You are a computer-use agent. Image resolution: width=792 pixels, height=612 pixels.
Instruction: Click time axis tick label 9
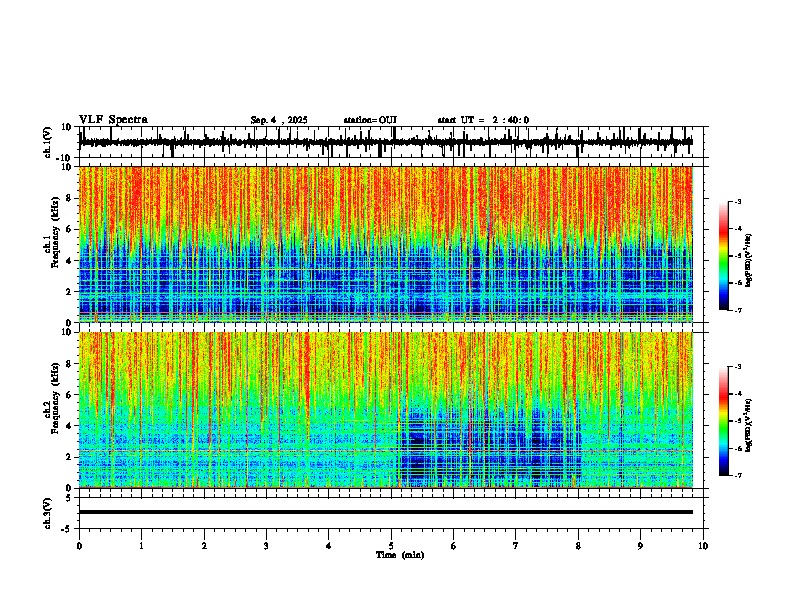coord(640,546)
